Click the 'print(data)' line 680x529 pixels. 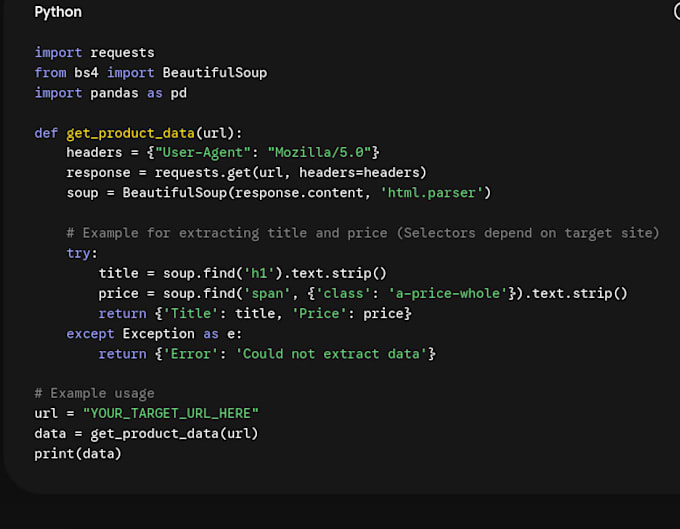[x=78, y=454]
